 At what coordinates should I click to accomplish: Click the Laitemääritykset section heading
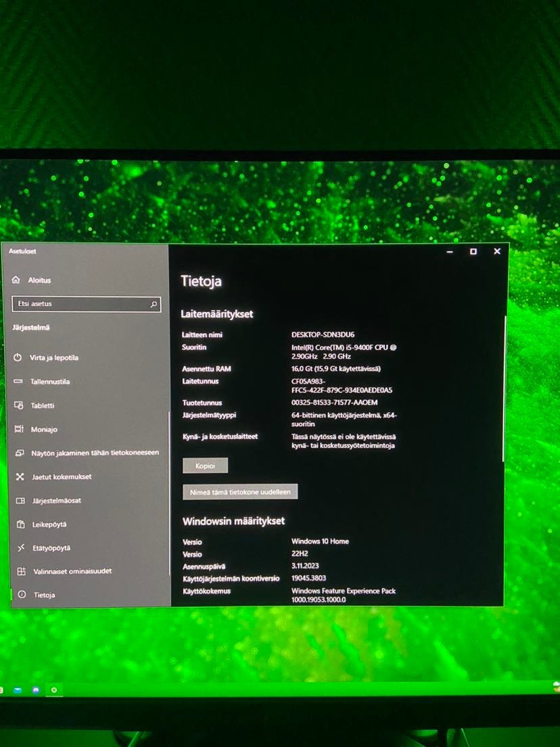pyautogui.click(x=216, y=314)
